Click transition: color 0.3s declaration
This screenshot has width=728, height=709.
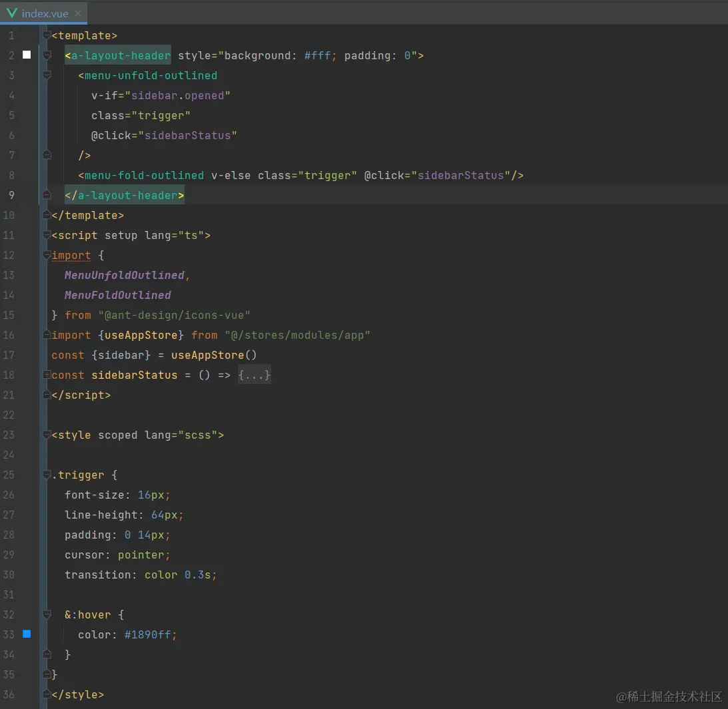point(141,575)
